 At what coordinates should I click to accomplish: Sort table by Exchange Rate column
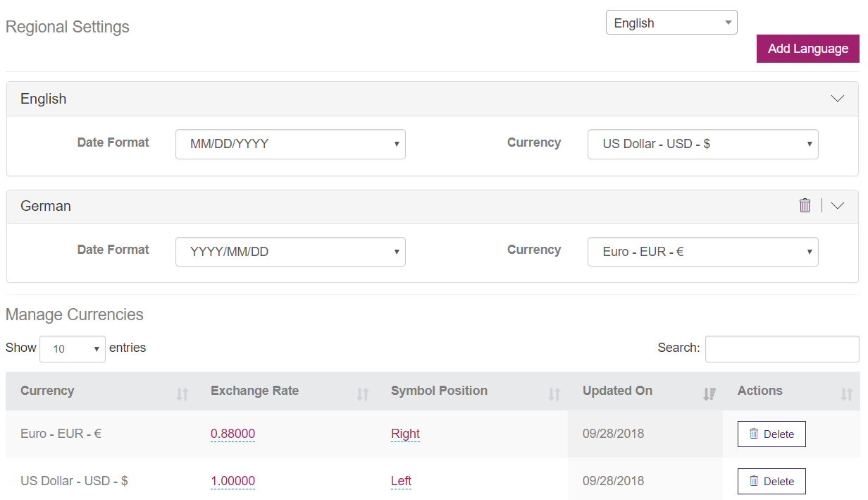[286, 391]
